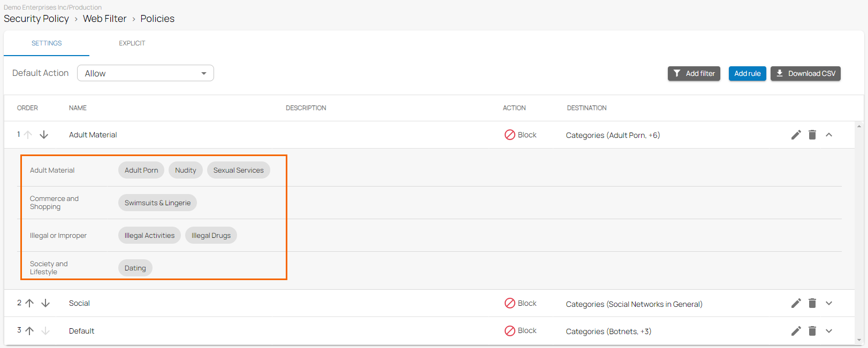Delete the Adult Material rule

(x=812, y=135)
